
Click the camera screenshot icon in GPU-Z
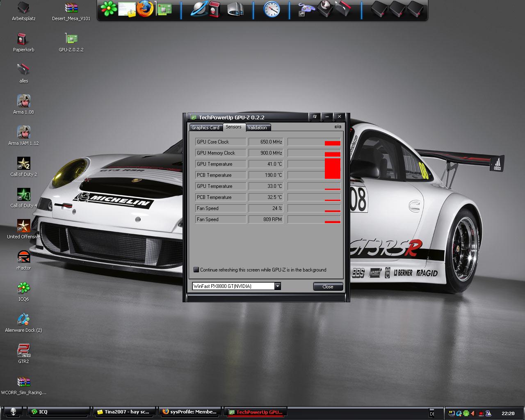click(337, 127)
